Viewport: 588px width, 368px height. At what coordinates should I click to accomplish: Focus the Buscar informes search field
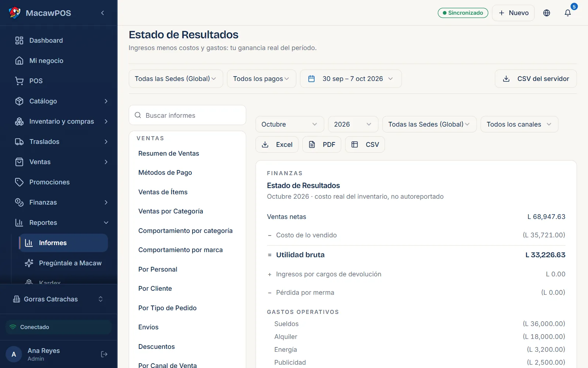tap(187, 115)
